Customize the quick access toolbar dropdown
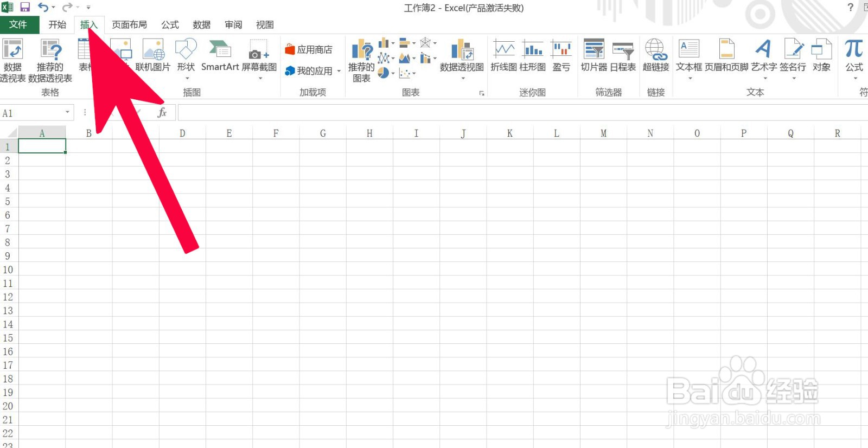868x448 pixels. point(88,8)
